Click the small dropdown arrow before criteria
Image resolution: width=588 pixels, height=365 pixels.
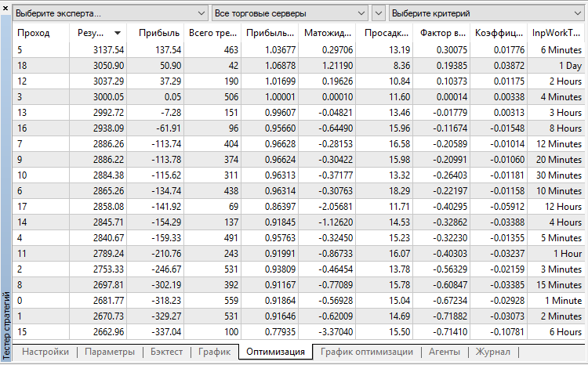pos(379,14)
